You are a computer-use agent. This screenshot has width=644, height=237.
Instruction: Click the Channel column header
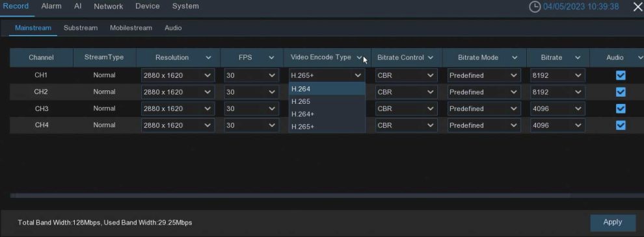tap(41, 58)
